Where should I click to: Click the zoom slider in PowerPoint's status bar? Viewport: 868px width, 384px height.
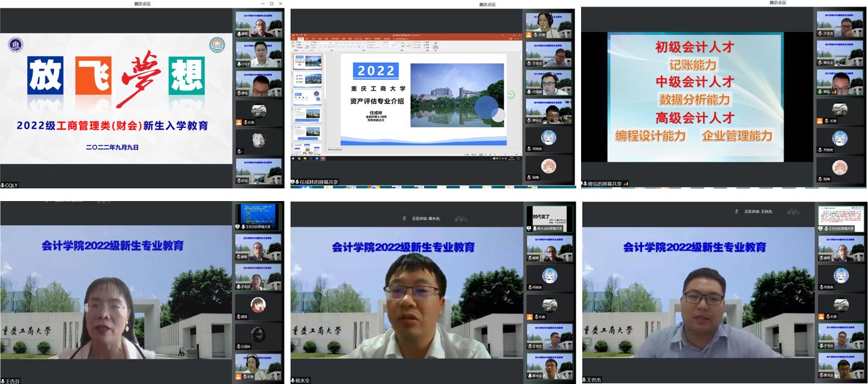coord(504,154)
